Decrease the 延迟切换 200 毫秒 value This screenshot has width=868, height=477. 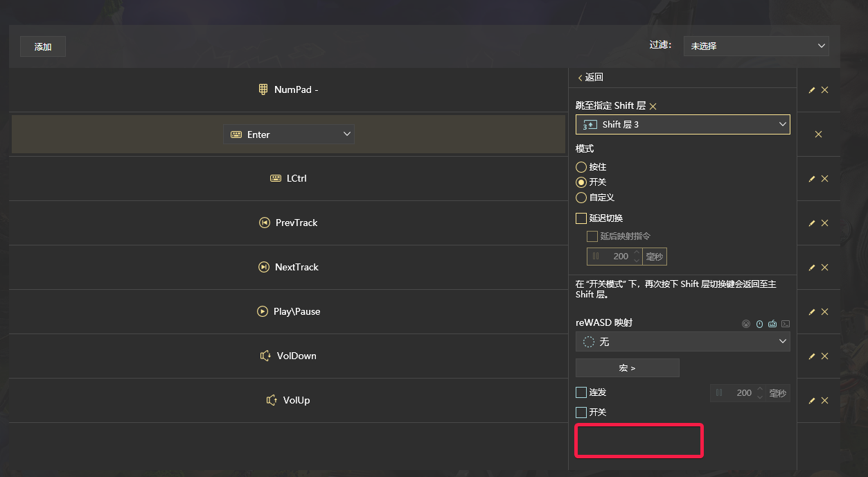(x=637, y=260)
